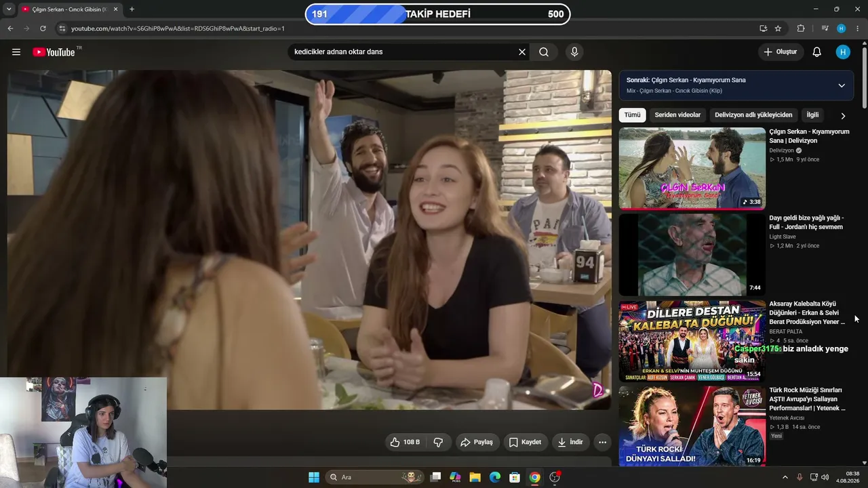
Task: Open the volume speaker tray icon
Action: [825, 477]
